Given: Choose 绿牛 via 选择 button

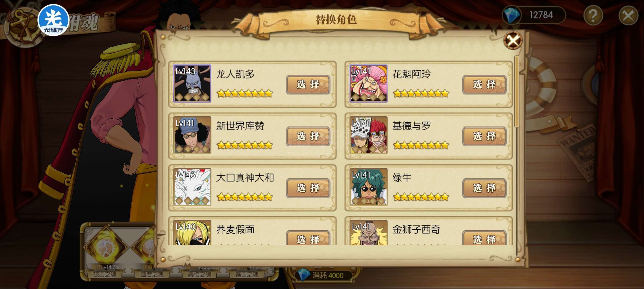Looking at the screenshot, I should pyautogui.click(x=484, y=188).
